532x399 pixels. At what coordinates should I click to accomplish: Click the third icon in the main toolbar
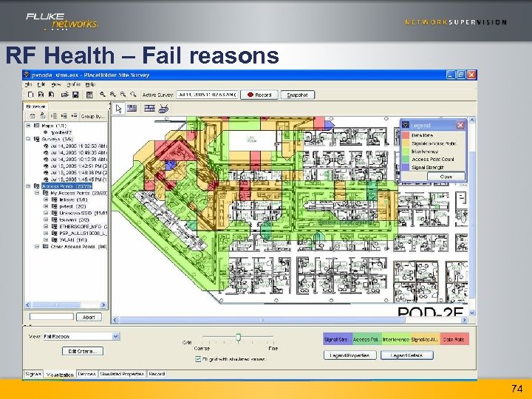(x=52, y=95)
